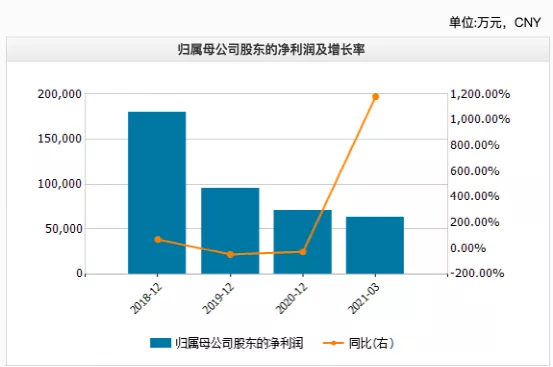
Task: Select the orange peak point at 2021-03
Action: pyautogui.click(x=376, y=97)
